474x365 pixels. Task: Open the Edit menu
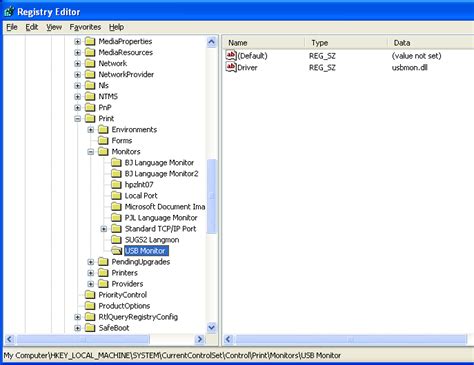click(32, 27)
